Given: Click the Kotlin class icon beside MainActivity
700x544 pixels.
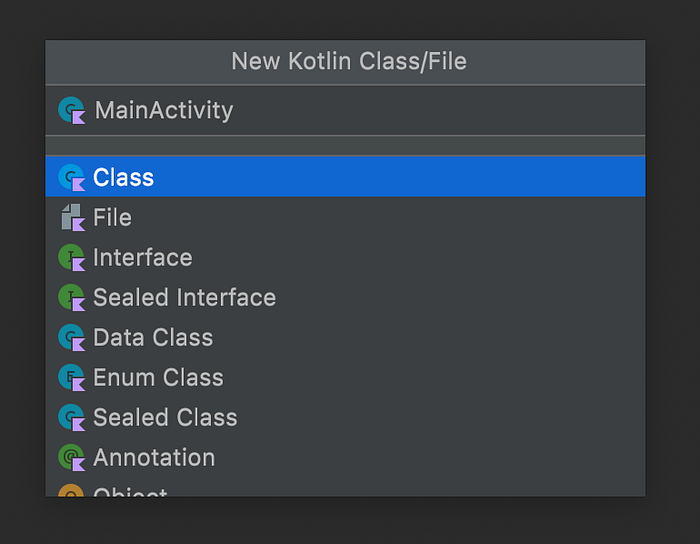Looking at the screenshot, I should [x=71, y=110].
